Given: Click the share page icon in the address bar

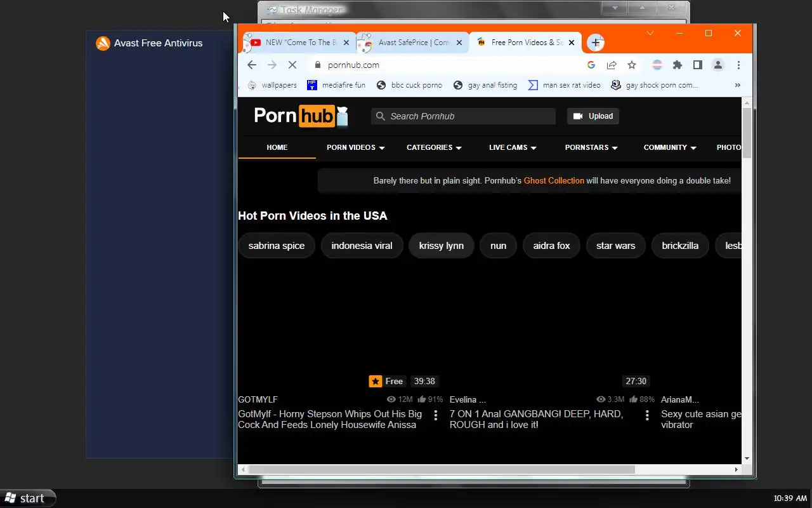Looking at the screenshot, I should click(x=612, y=65).
